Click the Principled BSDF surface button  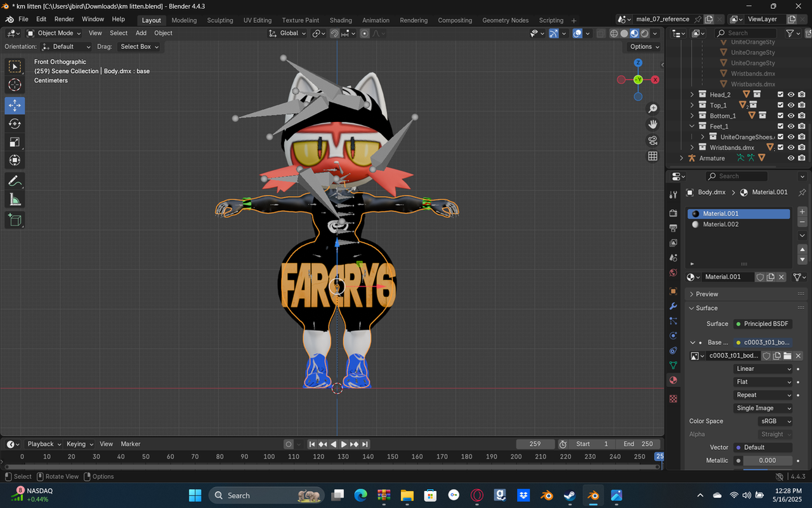[x=763, y=324]
